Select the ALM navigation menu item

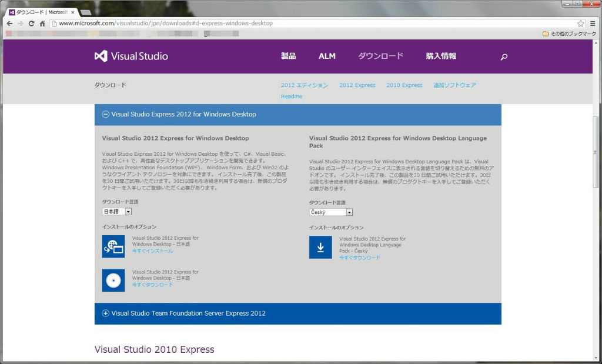coord(327,56)
